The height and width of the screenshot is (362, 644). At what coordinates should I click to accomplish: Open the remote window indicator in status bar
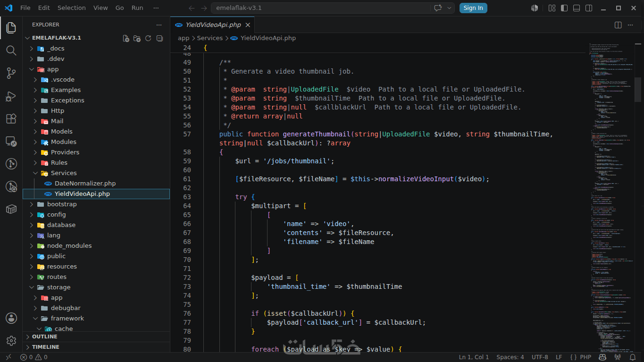[8, 357]
